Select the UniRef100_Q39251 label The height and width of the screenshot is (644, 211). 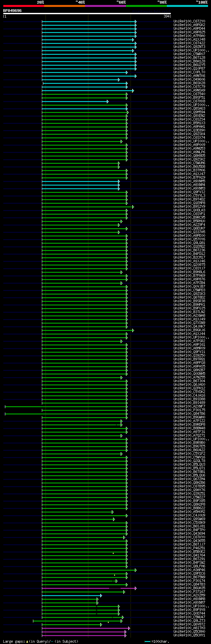[x=189, y=494]
